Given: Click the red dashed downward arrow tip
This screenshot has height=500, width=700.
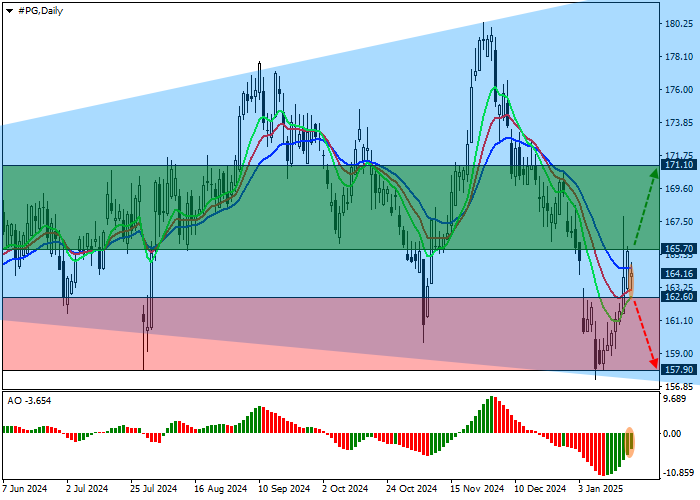Looking at the screenshot, I should pyautogui.click(x=654, y=365).
